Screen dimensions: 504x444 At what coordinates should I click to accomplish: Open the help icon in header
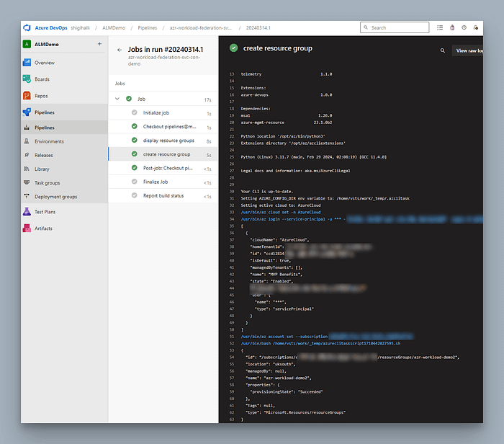(464, 27)
